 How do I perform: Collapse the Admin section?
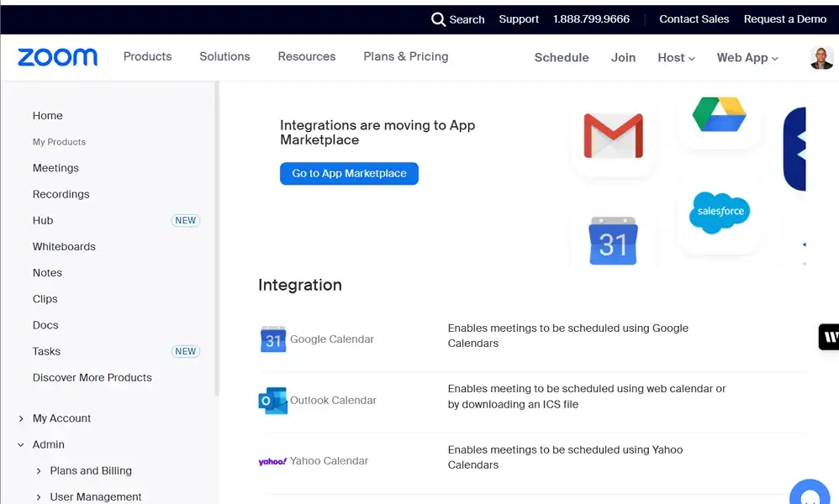(48, 444)
